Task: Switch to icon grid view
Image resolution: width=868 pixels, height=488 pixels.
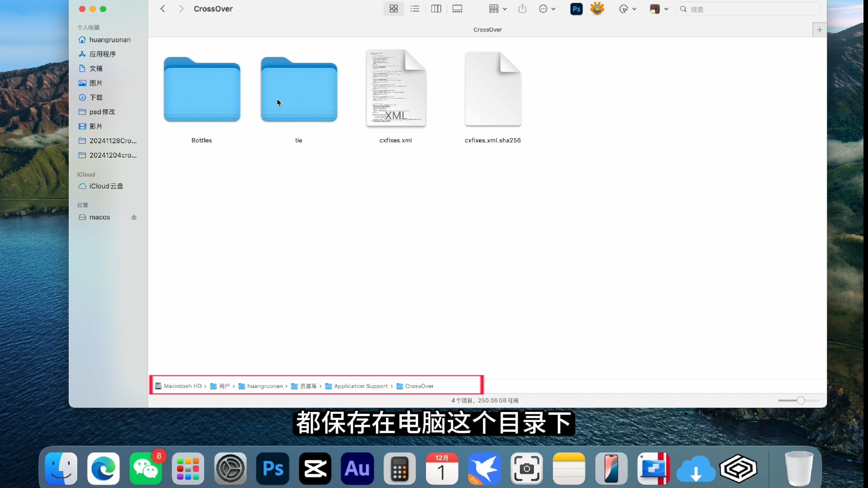Action: tap(394, 9)
